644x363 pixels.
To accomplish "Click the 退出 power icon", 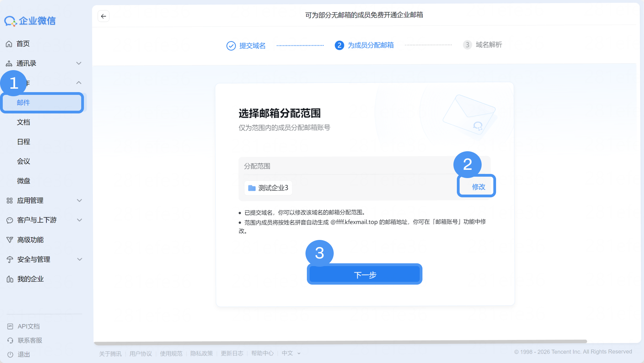I will 10,354.
